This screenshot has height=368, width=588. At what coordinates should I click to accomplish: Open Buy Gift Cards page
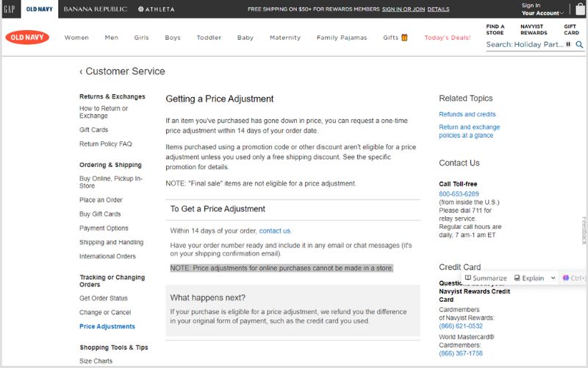pos(100,214)
